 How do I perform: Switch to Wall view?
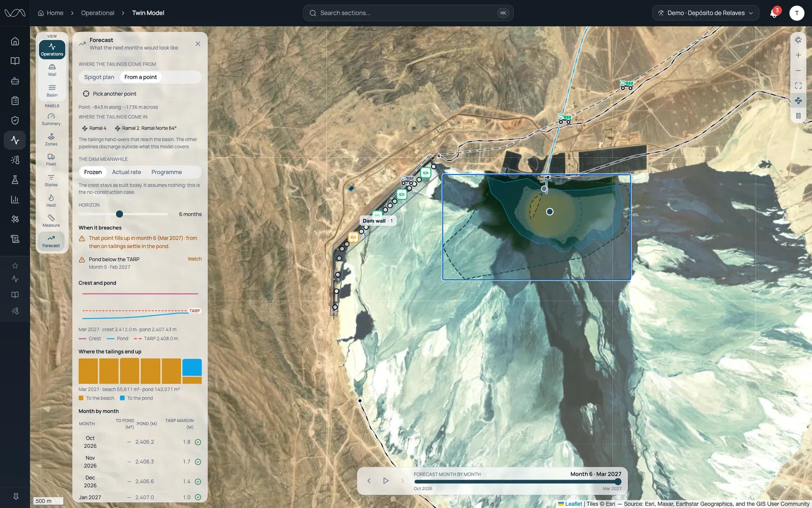click(x=52, y=70)
